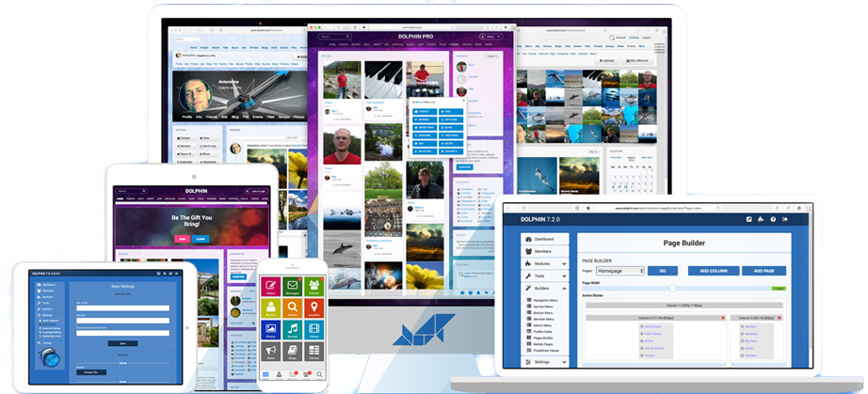This screenshot has height=394, width=868.
Task: Click blue LOGIN button on the large tablet
Action: coord(201,239)
